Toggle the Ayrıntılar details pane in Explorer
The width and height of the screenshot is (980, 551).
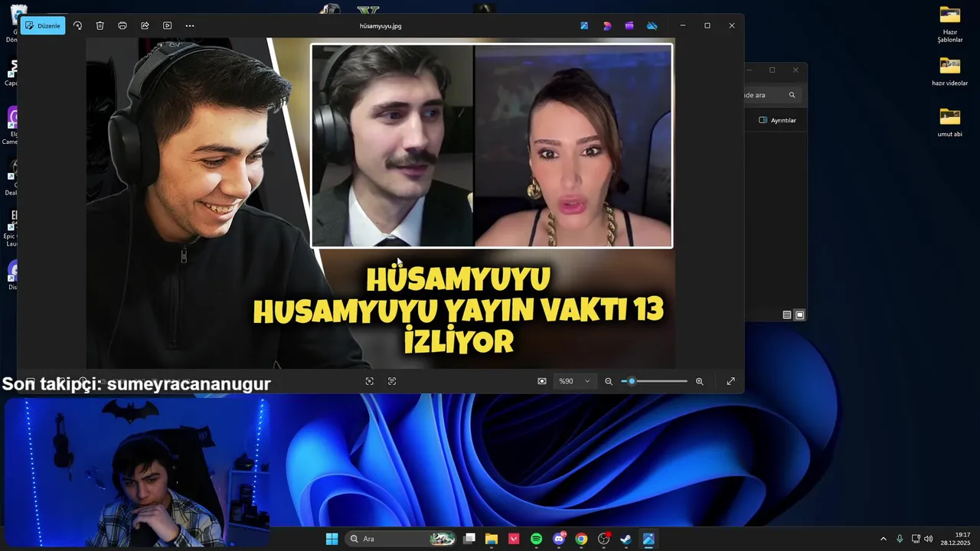[777, 120]
